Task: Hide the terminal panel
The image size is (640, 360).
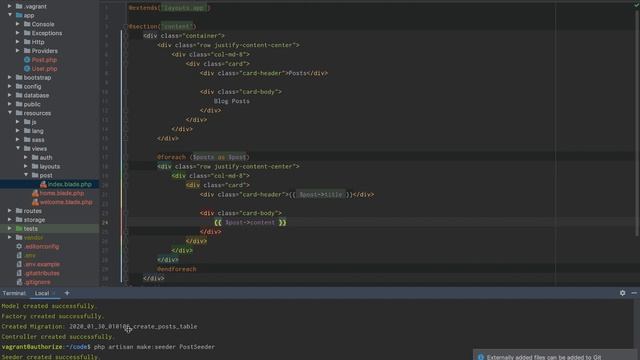Action: [x=634, y=293]
